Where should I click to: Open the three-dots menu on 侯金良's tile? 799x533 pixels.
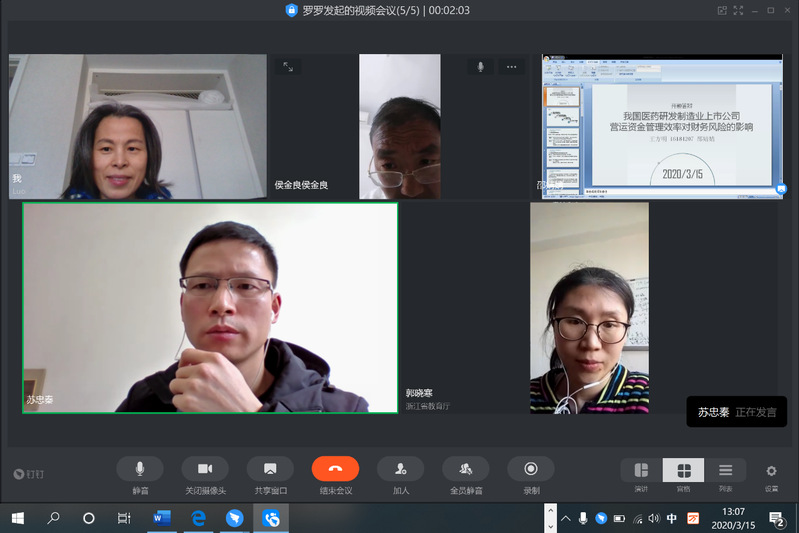512,67
